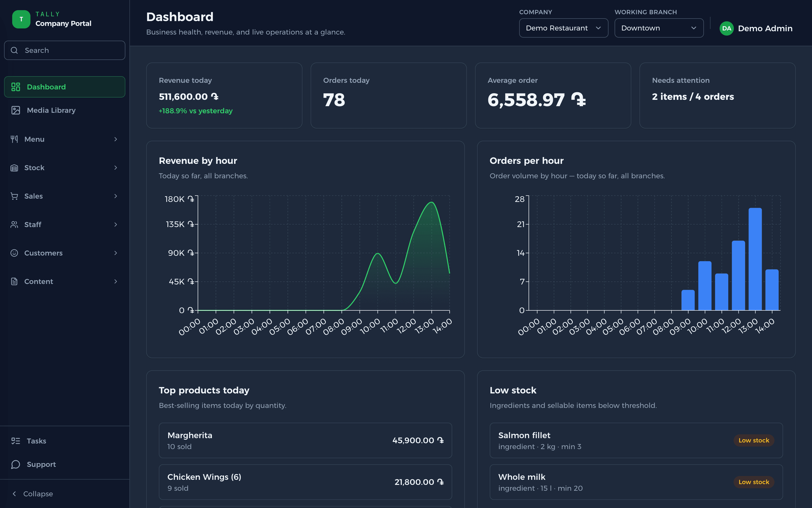This screenshot has width=812, height=508.
Task: Click into the Search field
Action: pyautogui.click(x=64, y=50)
